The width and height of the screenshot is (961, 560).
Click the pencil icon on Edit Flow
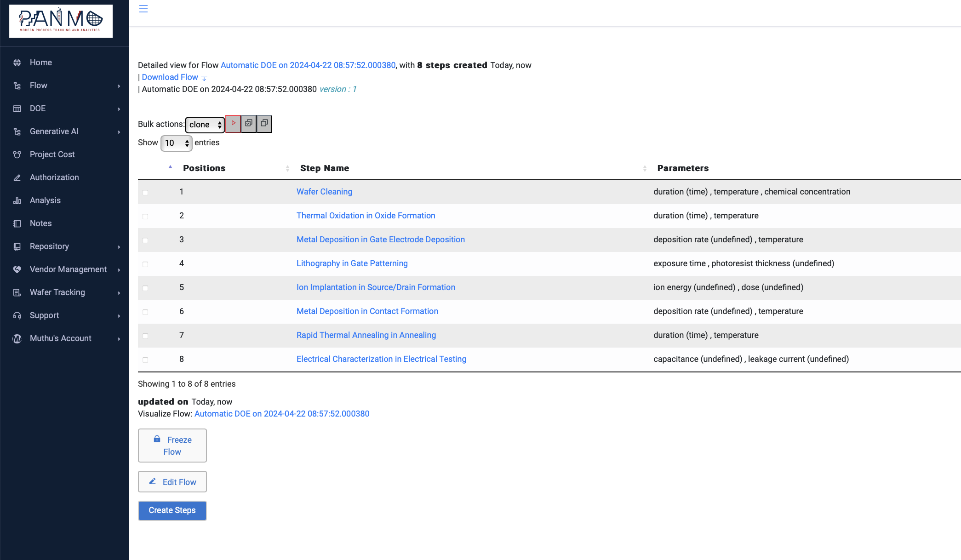[x=152, y=481]
